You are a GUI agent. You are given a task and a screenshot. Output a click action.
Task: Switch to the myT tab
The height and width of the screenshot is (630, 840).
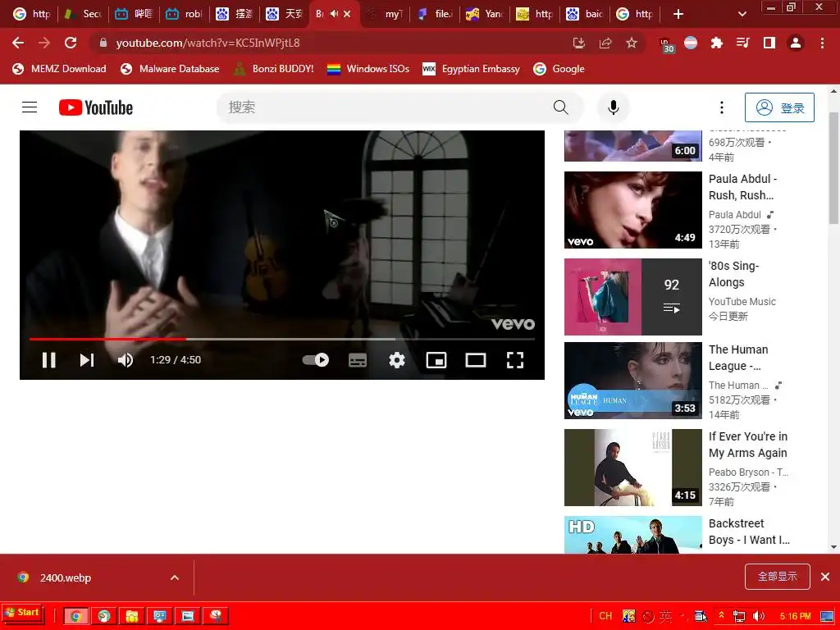coord(385,14)
